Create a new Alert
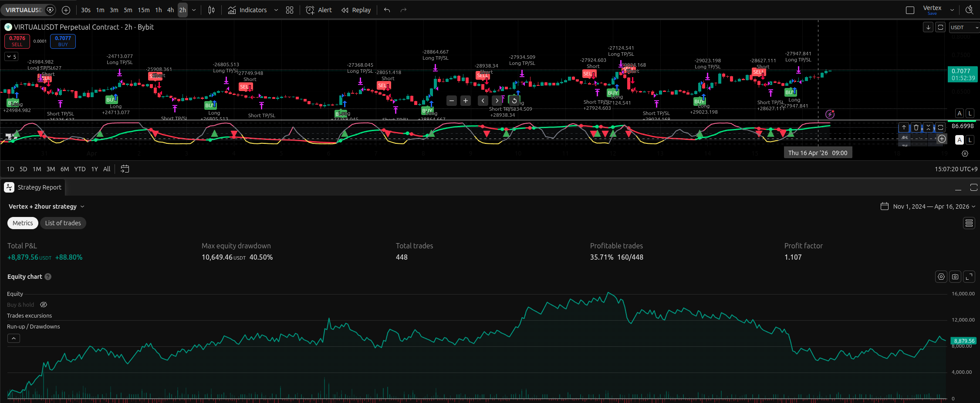 coord(319,10)
